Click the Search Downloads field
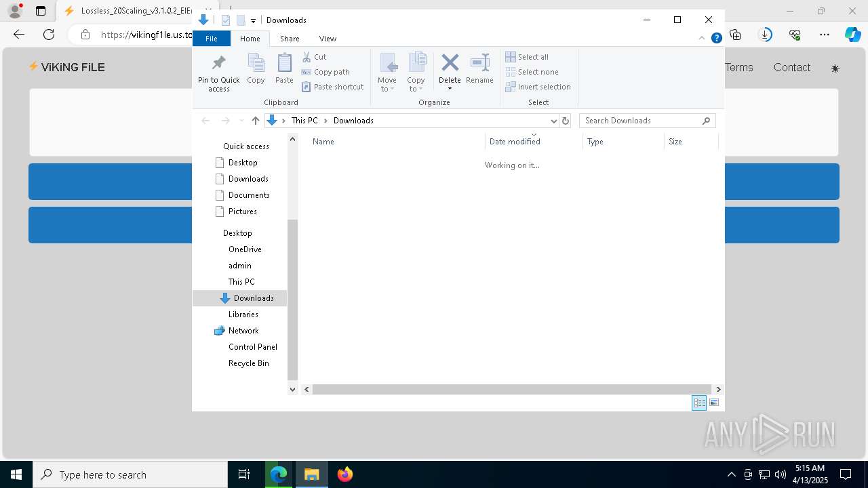Image resolution: width=868 pixels, height=488 pixels. pos(641,121)
